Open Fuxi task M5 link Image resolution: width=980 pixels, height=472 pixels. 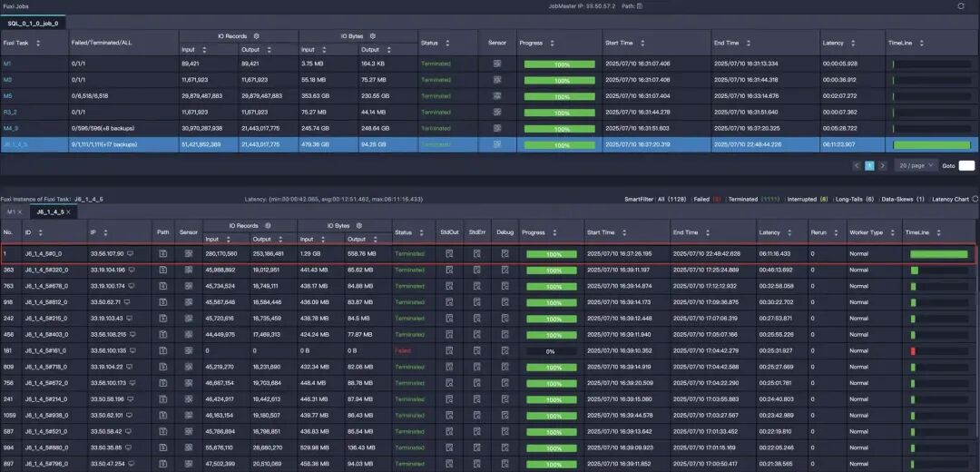coord(7,95)
